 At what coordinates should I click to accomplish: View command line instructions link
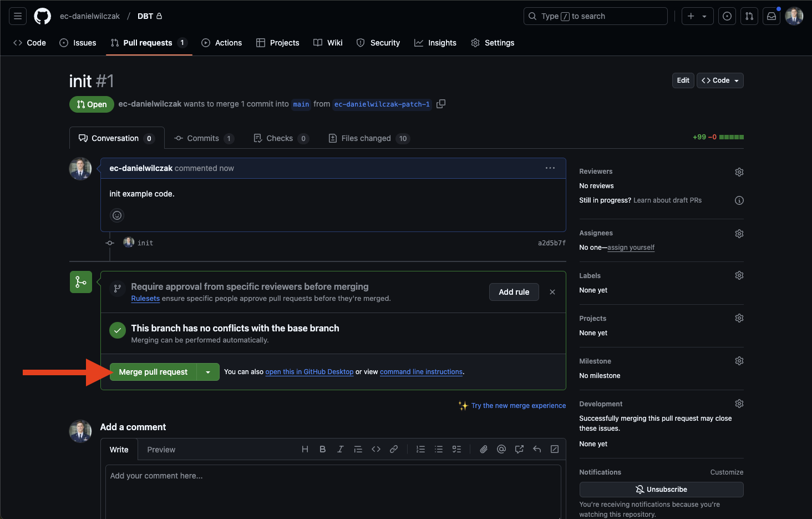coord(421,372)
